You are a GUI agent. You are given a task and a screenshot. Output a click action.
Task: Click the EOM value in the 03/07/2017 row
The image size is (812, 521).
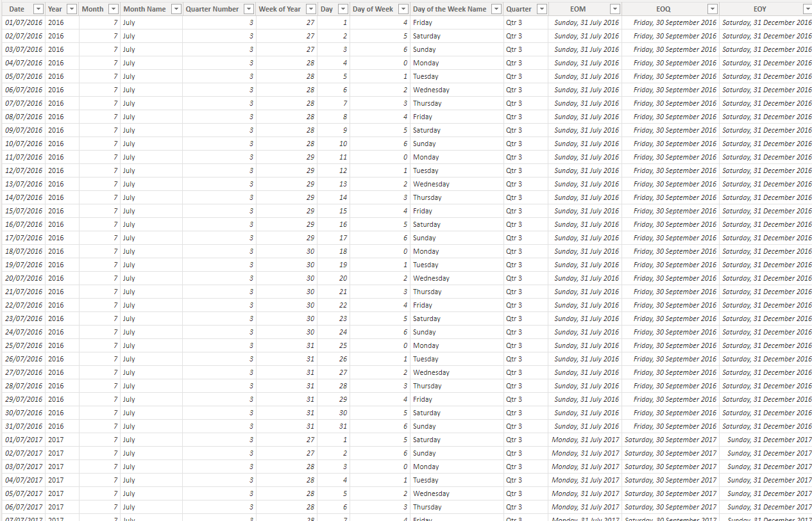tap(586, 467)
